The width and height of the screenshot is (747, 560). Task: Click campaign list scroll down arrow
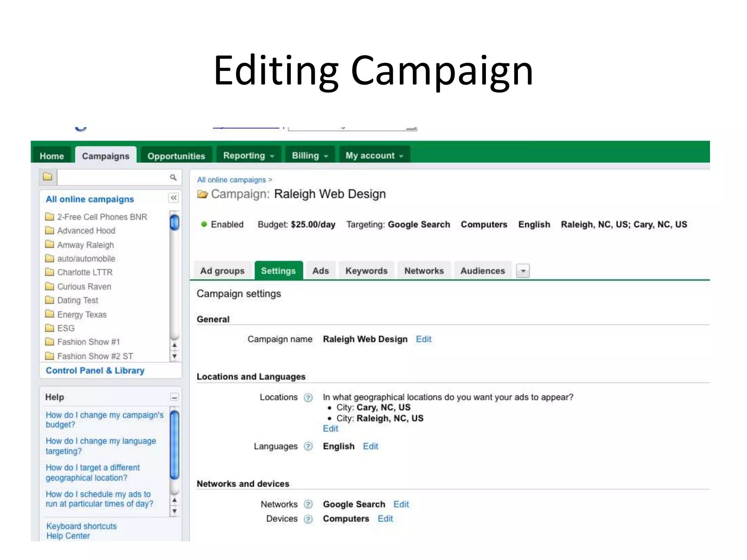point(174,356)
